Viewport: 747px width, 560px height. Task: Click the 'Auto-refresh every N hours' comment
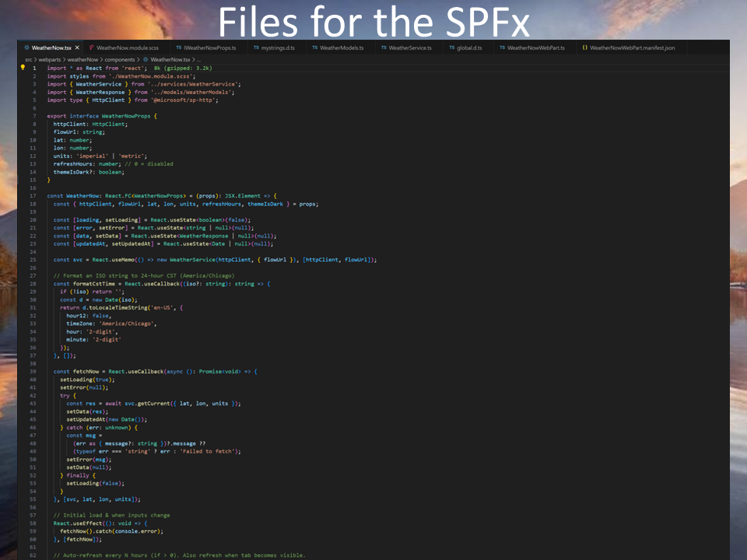[180, 555]
